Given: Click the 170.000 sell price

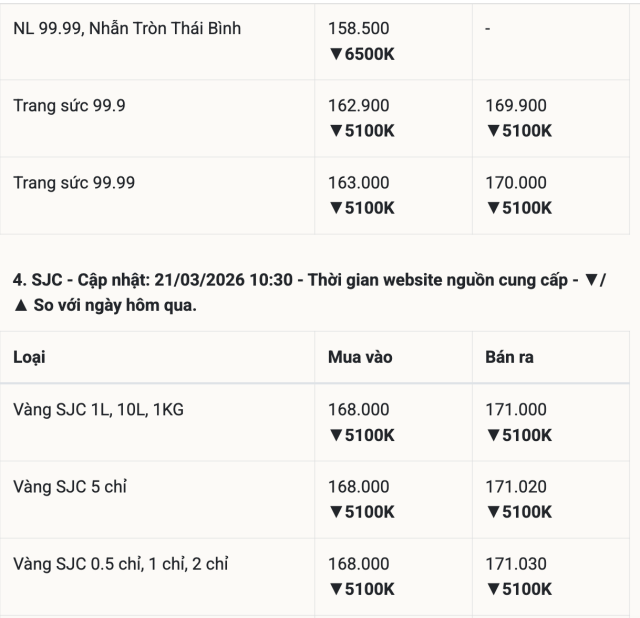Looking at the screenshot, I should coord(516,183).
